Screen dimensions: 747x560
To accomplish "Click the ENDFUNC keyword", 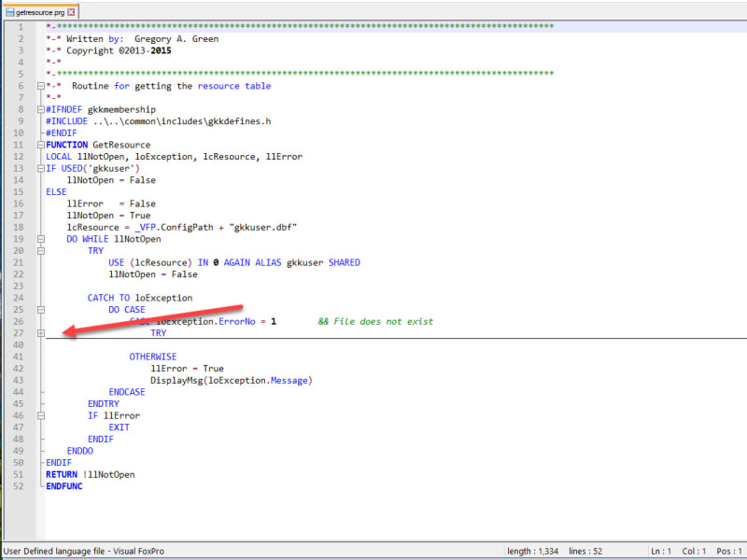I will tap(63, 486).
